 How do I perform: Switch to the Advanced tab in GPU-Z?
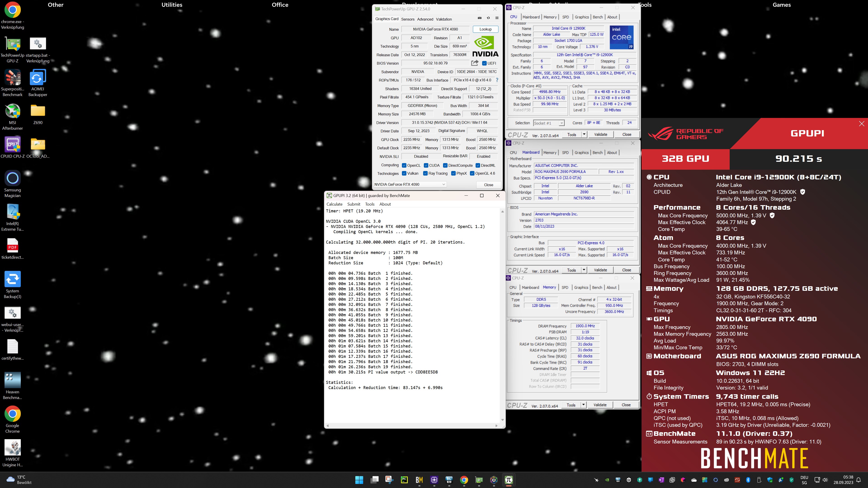[425, 19]
